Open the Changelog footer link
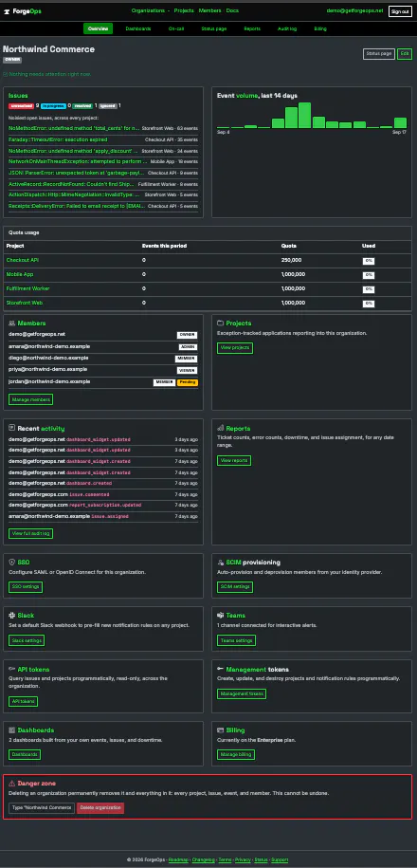 tap(203, 859)
